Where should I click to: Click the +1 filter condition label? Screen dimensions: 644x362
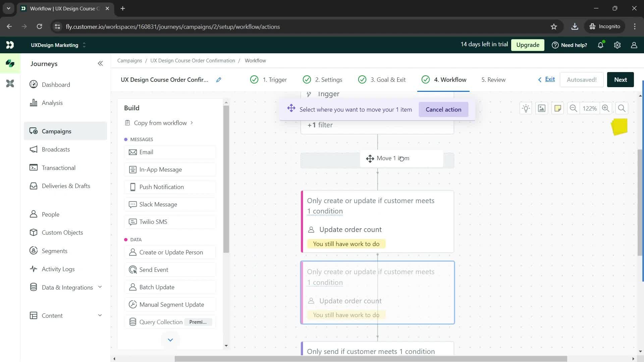[320, 125]
